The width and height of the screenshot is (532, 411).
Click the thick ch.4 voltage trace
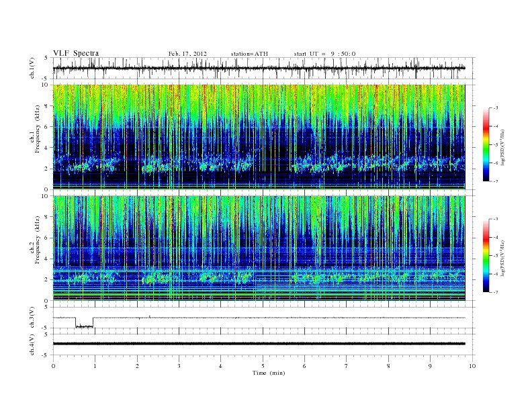tap(259, 344)
